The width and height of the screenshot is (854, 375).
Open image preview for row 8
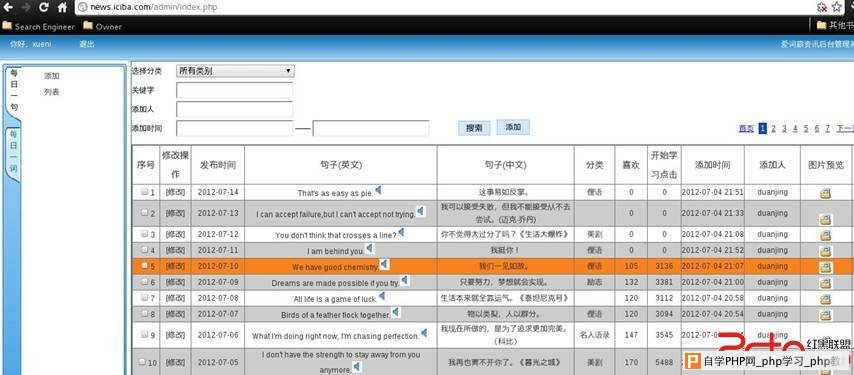click(826, 315)
